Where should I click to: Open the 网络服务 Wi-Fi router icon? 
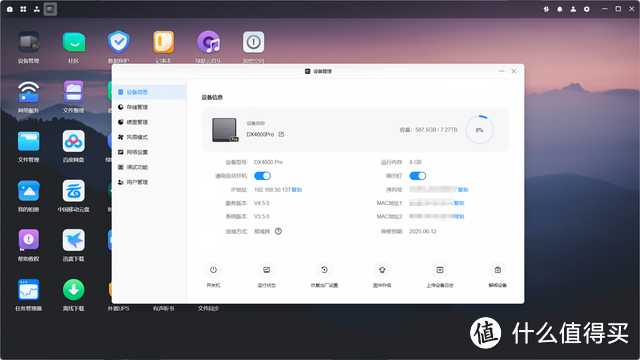point(29,91)
